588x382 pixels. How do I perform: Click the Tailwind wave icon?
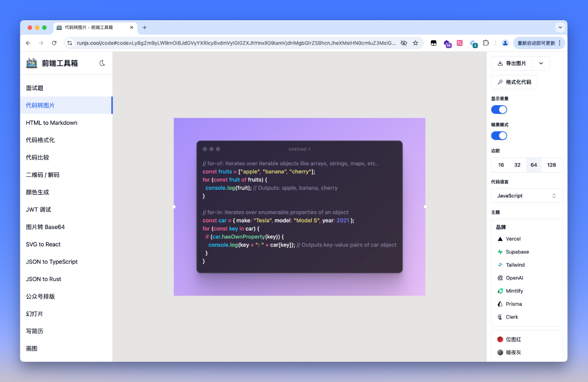[500, 265]
